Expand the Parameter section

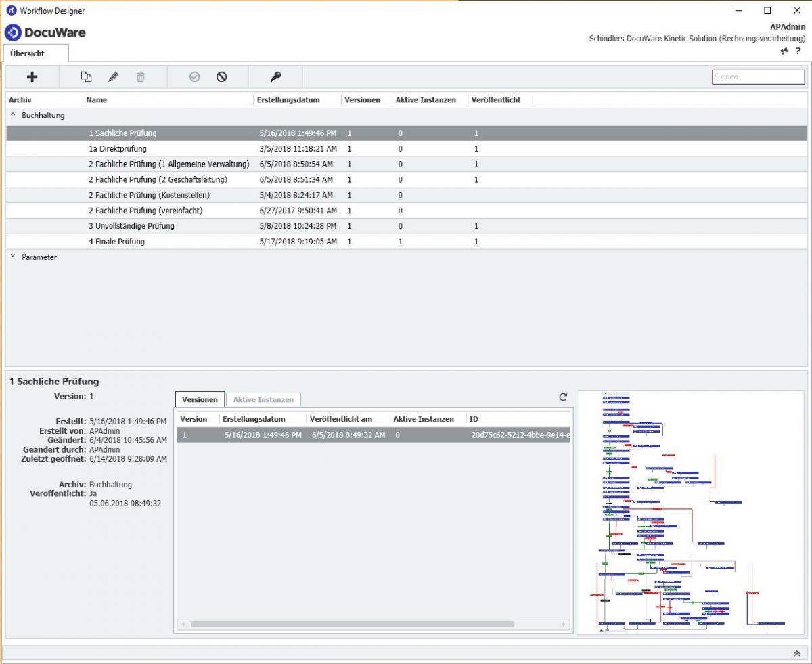pos(12,257)
